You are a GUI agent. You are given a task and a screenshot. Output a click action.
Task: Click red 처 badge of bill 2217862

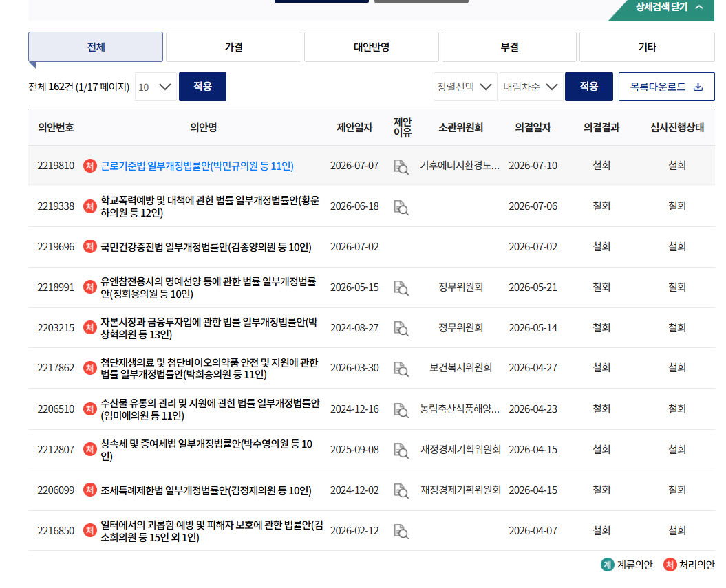click(90, 368)
